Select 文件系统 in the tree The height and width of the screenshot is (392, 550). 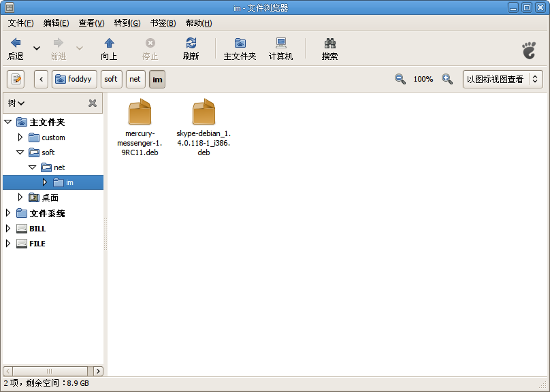[x=41, y=213]
